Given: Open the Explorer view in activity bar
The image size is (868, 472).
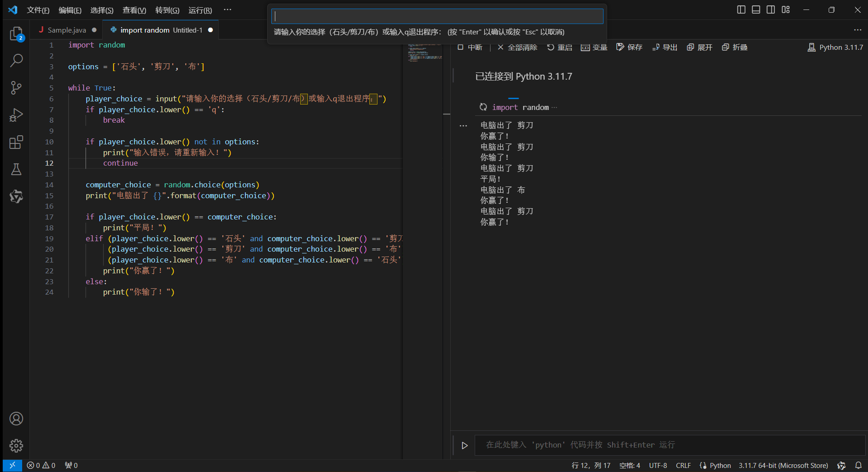Looking at the screenshot, I should [x=16, y=34].
